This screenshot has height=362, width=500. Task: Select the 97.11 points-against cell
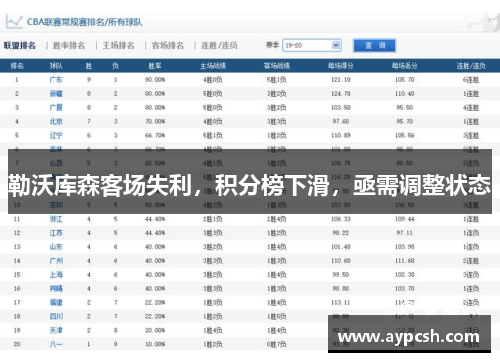(x=405, y=233)
